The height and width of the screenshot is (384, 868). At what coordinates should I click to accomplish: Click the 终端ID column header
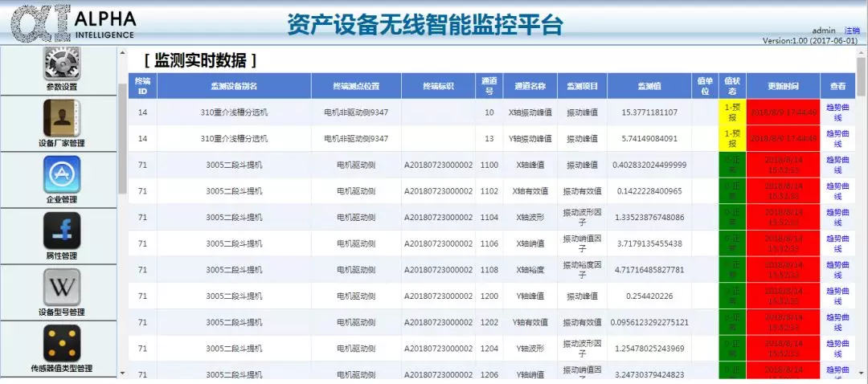coord(142,86)
